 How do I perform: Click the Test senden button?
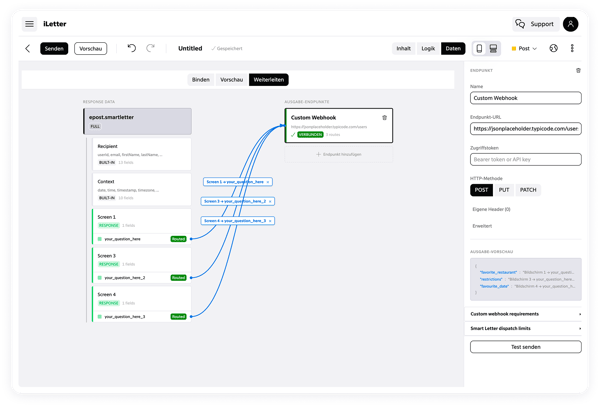click(x=526, y=347)
